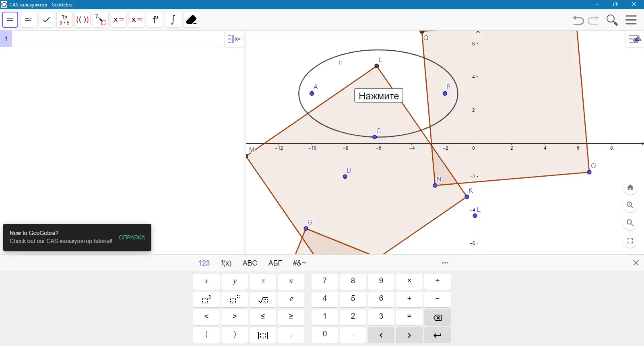This screenshot has width=644, height=346.
Task: Select point B inside the ellipse
Action: click(x=445, y=93)
